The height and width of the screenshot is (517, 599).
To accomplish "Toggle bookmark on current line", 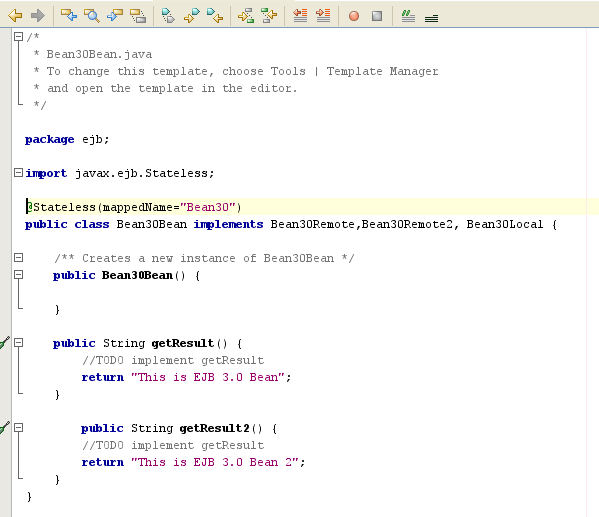I will click(168, 16).
